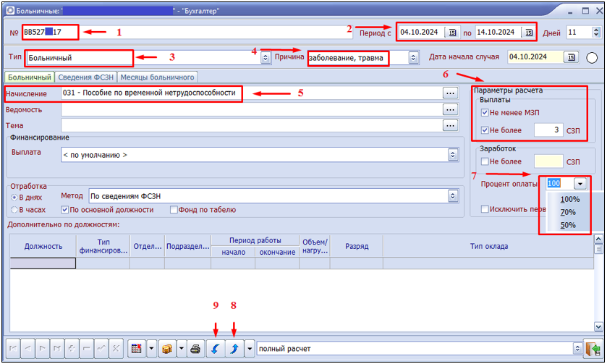Enable the Фонд по табелю checkbox
Image resolution: width=607 pixels, height=364 pixels.
point(174,210)
